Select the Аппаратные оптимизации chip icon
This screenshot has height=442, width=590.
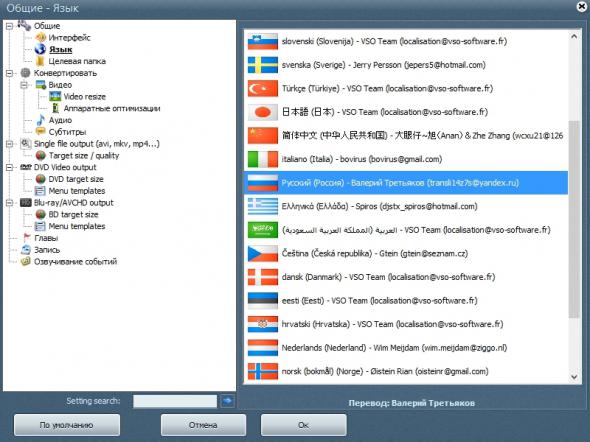point(55,108)
